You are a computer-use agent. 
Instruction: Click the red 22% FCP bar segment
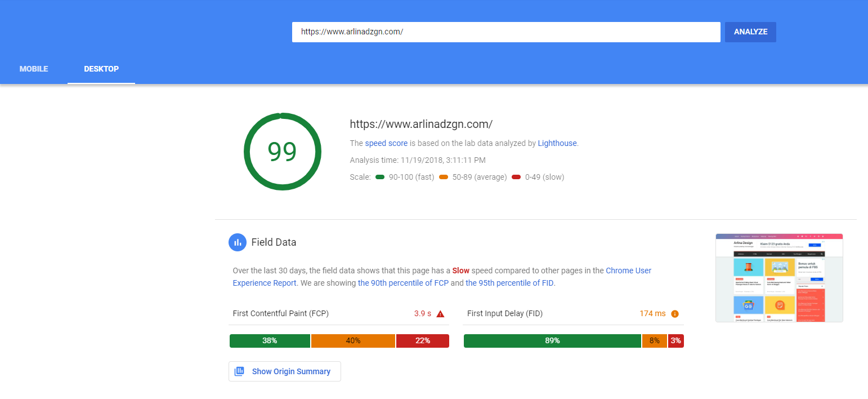pos(423,341)
